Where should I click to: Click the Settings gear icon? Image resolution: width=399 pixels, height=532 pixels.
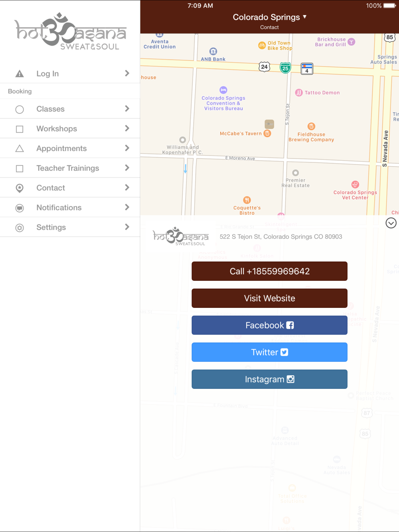(x=20, y=228)
